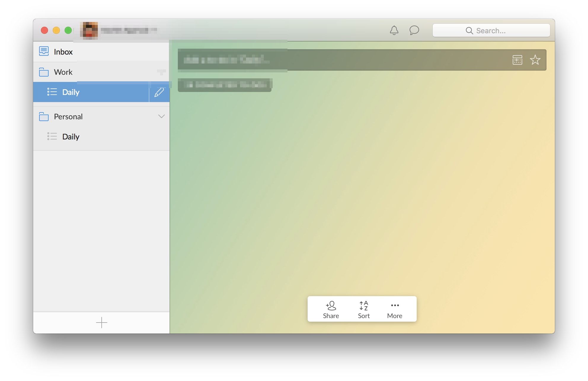Image resolution: width=588 pixels, height=381 pixels.
Task: Open the Sort options
Action: pyautogui.click(x=364, y=309)
